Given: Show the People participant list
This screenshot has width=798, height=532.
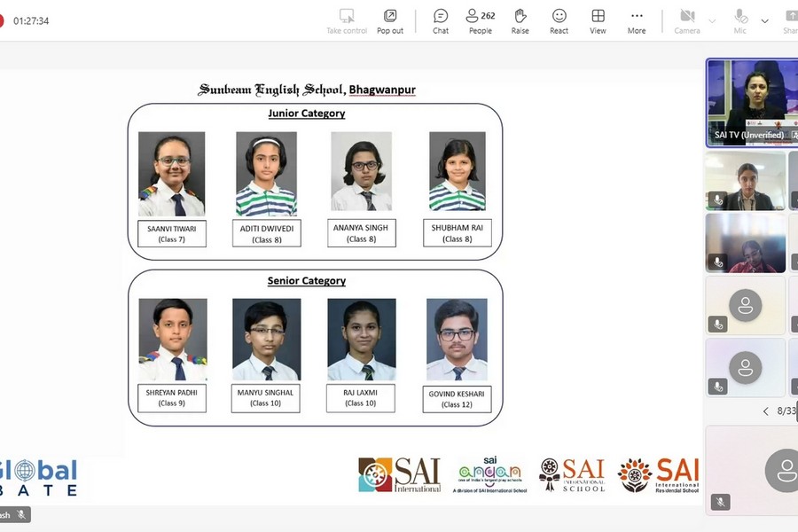Looking at the screenshot, I should (x=481, y=20).
